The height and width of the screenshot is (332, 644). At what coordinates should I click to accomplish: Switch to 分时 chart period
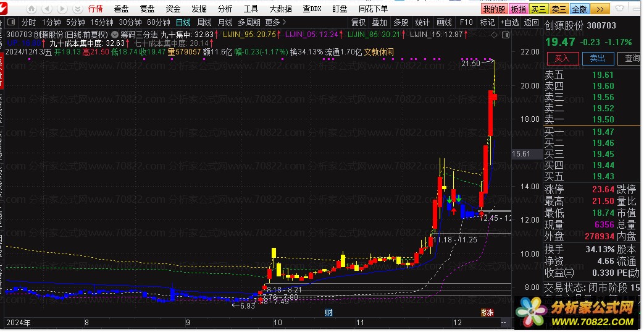[x=28, y=22]
